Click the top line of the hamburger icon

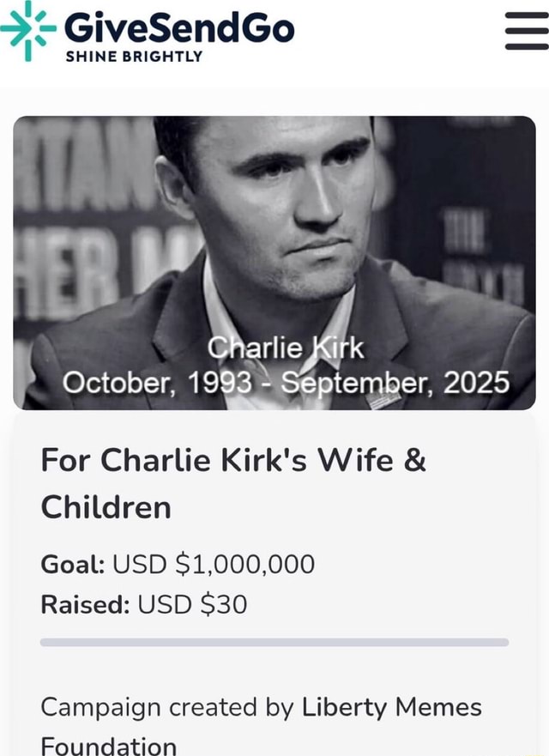(x=527, y=15)
